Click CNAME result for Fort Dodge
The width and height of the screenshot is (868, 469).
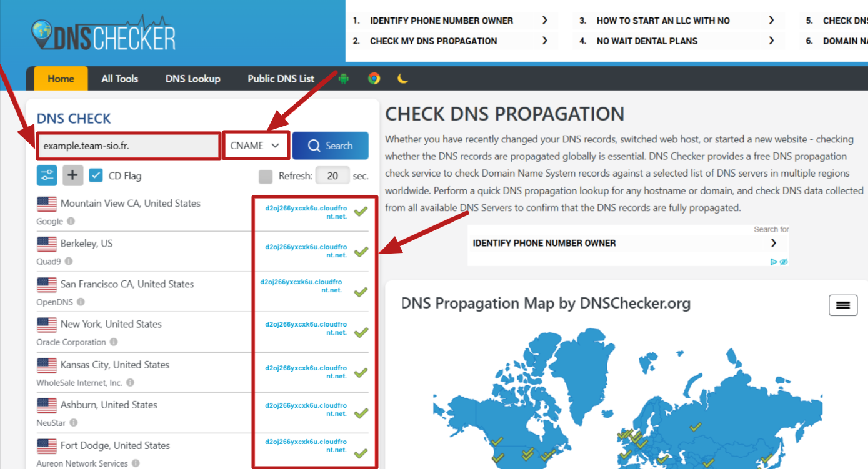[306, 445]
